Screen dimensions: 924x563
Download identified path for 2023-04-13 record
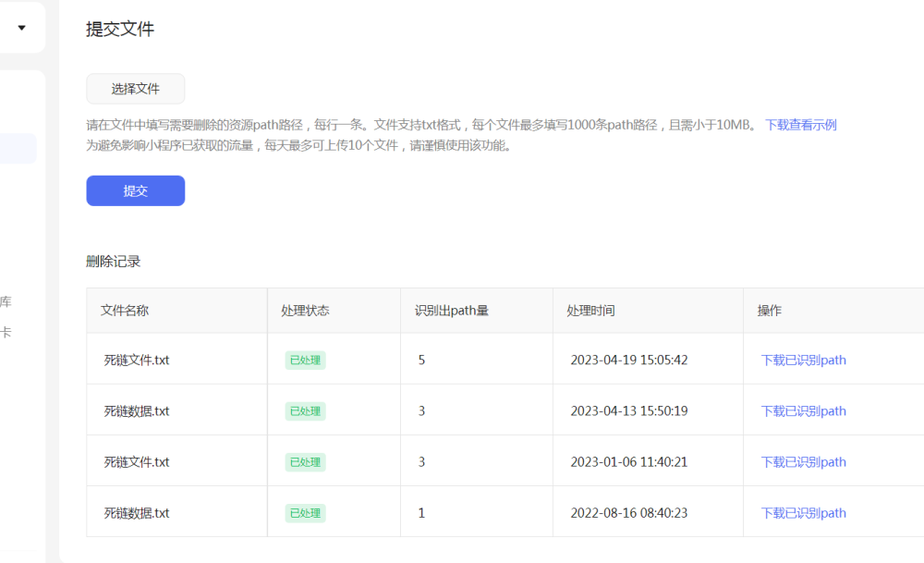[x=803, y=410]
